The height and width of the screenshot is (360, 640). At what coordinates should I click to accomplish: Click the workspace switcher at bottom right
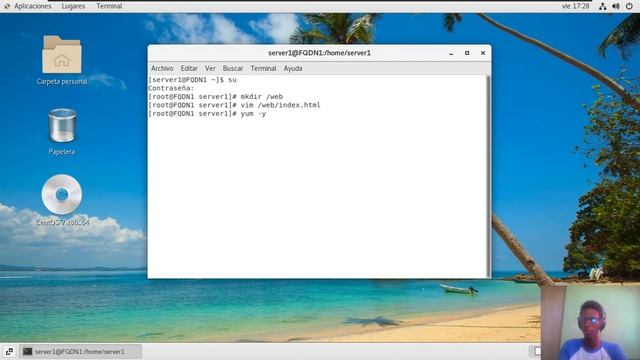(535, 351)
